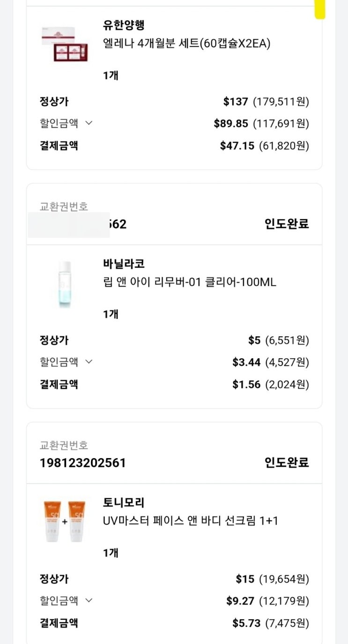Click the $47.15 payment amount

237,146
